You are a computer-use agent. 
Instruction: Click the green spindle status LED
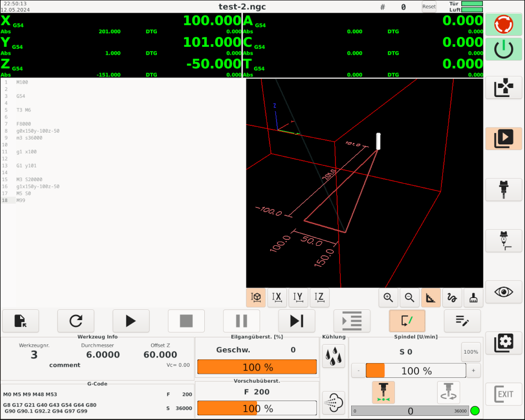475,411
